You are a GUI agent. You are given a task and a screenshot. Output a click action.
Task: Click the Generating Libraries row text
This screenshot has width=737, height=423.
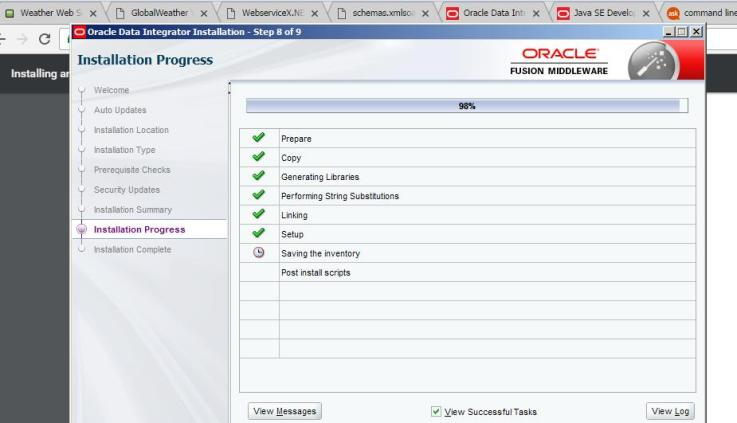coord(320,177)
